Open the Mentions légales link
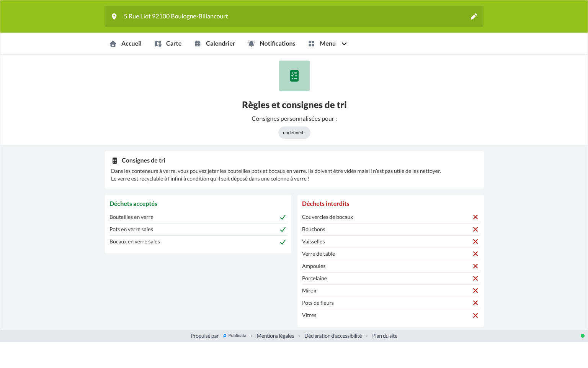The width and height of the screenshot is (588, 368). pos(275,336)
